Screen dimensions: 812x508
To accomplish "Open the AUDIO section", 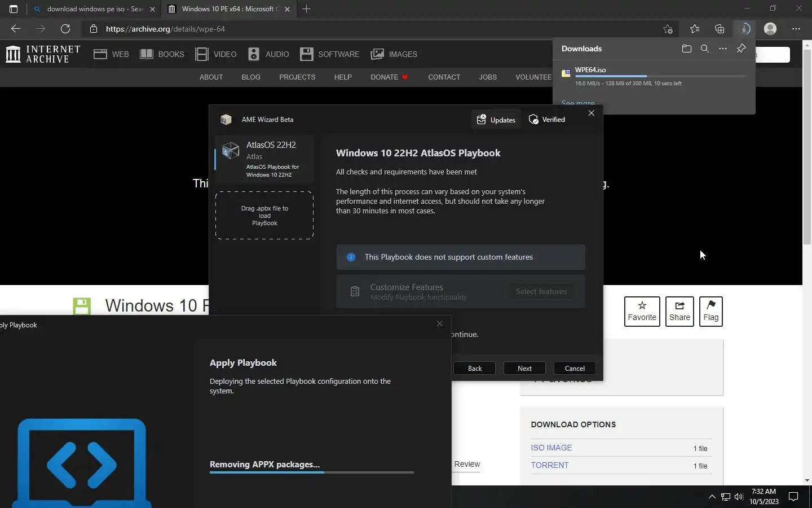I will [268, 54].
